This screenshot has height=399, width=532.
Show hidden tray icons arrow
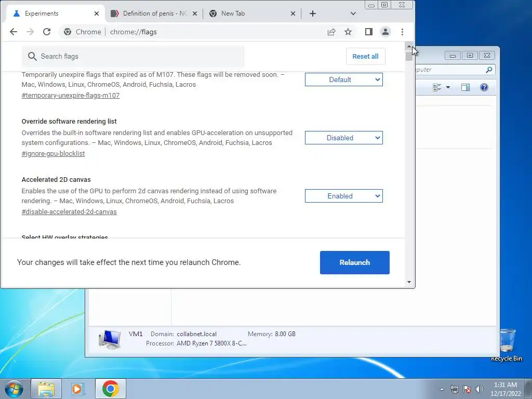(x=442, y=389)
